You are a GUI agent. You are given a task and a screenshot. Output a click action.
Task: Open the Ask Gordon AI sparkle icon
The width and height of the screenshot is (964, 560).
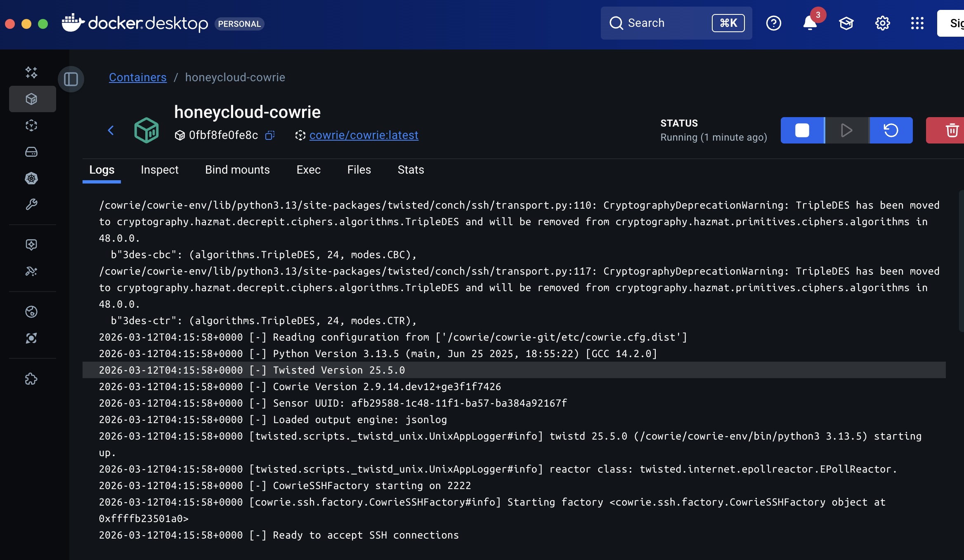[31, 73]
